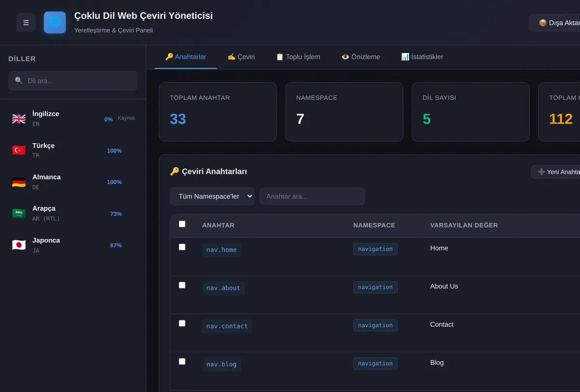Screen dimensions: 580x392
Task: Go to the Toplu İşlem tab
Action: 298,57
